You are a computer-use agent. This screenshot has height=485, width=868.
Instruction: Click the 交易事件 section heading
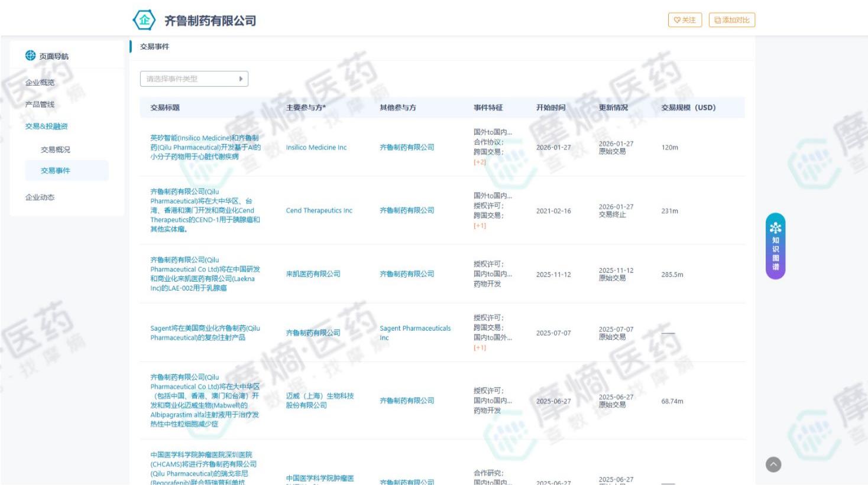pyautogui.click(x=154, y=47)
